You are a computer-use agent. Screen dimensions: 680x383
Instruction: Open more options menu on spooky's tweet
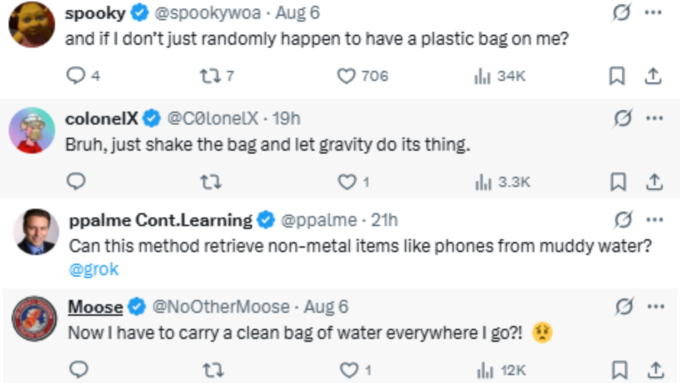pos(653,12)
